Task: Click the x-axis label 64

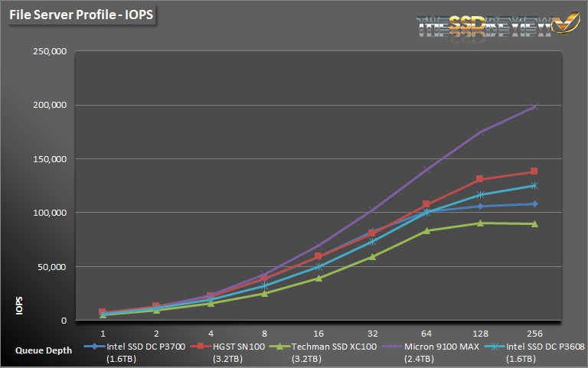Action: coord(426,334)
